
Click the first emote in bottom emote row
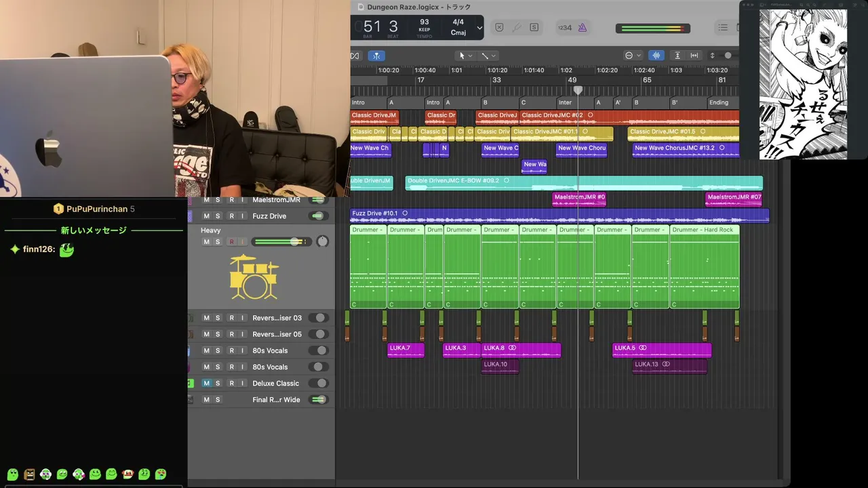[x=12, y=474]
